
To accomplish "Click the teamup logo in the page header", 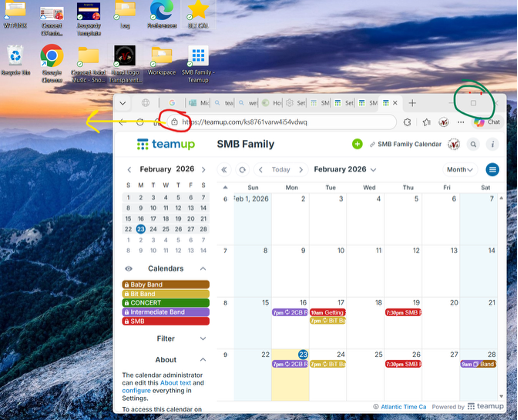I will [166, 144].
